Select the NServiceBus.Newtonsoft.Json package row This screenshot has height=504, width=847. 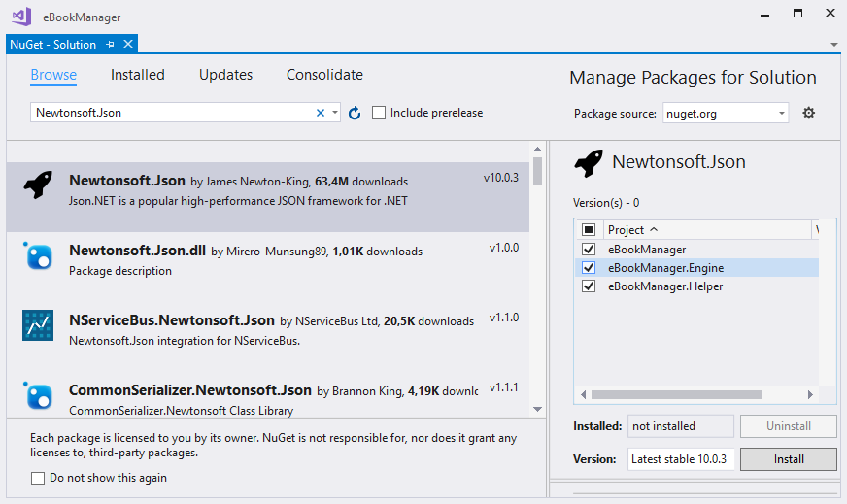tap(268, 336)
